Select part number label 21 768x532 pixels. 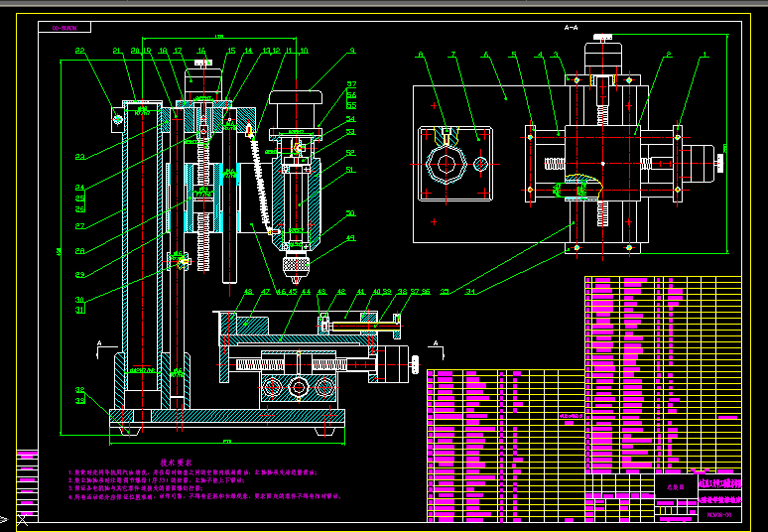tap(117, 51)
